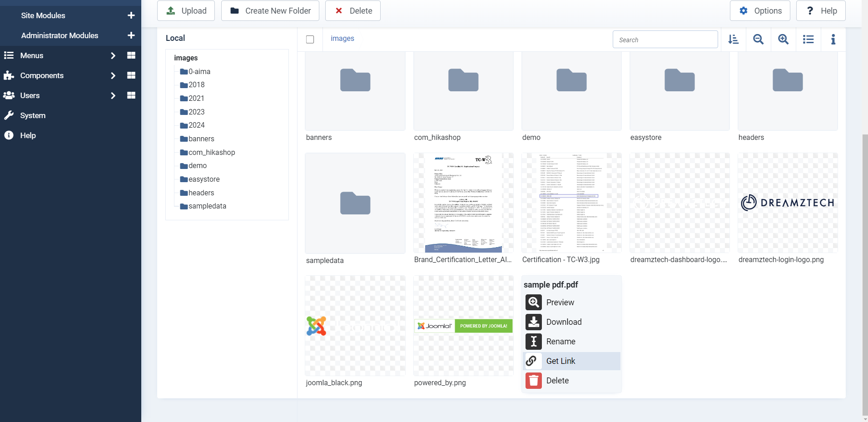
Task: Select 0-aima folder in tree
Action: (195, 71)
